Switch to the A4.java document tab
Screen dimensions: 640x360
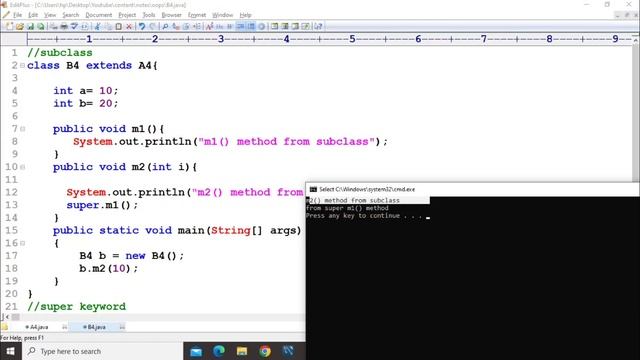point(38,327)
